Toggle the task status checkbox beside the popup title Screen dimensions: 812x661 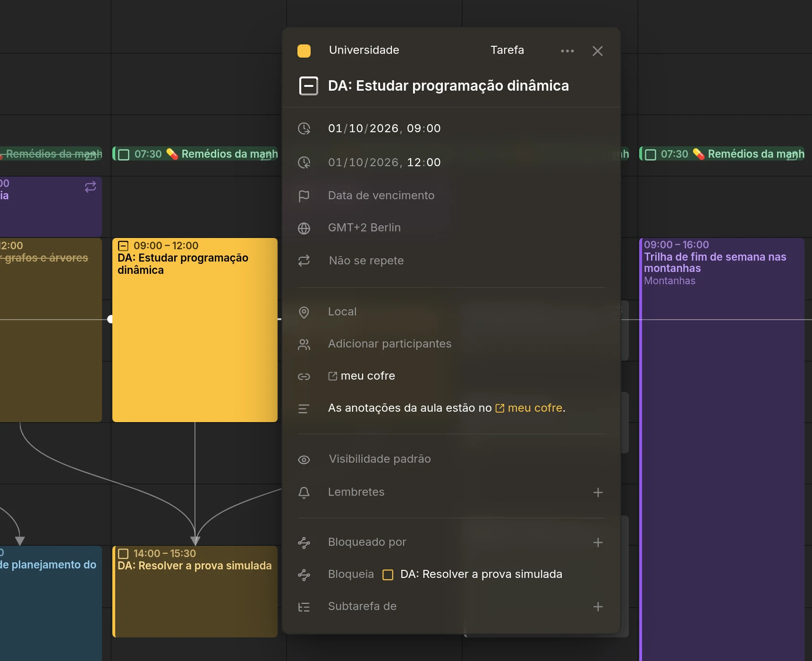pos(309,86)
